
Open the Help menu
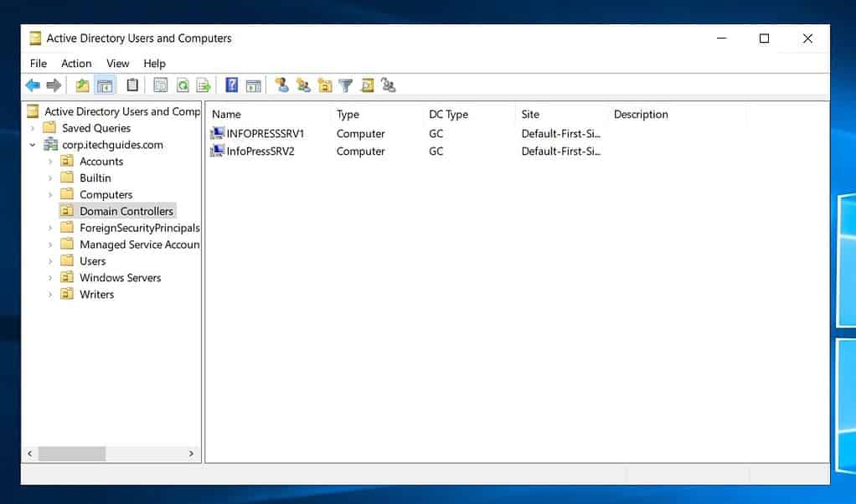[x=154, y=64]
